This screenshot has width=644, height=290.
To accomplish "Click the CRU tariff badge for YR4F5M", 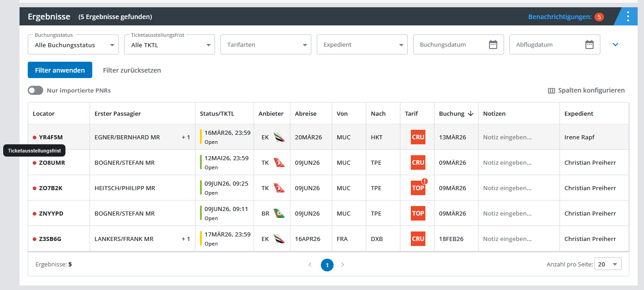I will pos(418,137).
